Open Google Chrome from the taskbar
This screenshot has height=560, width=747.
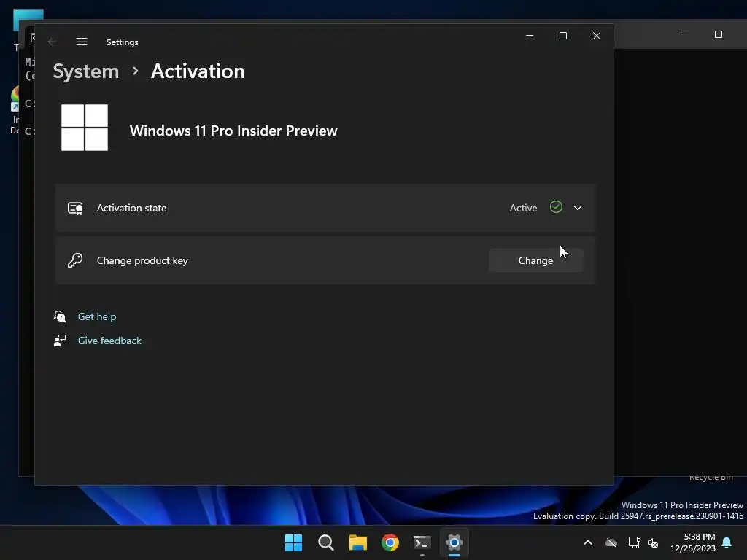[x=390, y=542]
